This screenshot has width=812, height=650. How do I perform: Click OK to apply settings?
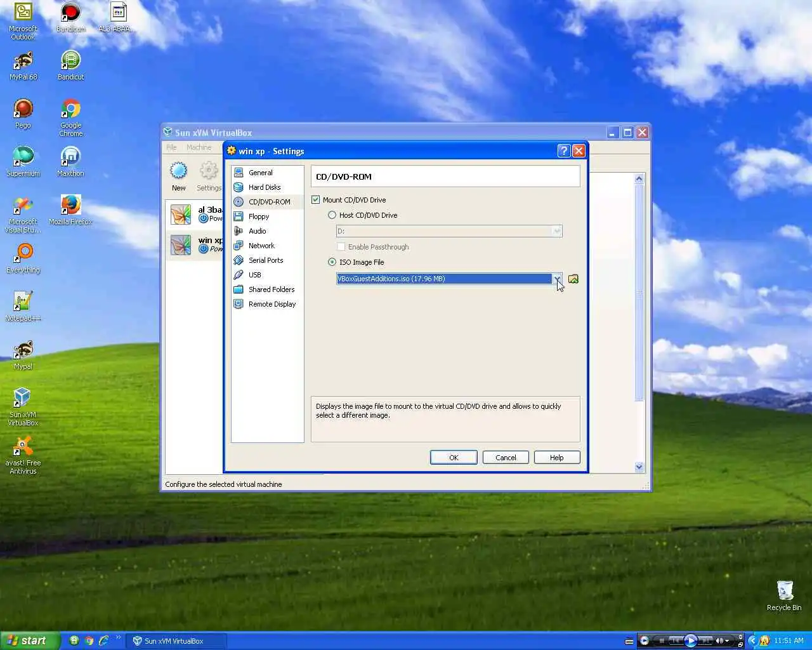tap(454, 458)
